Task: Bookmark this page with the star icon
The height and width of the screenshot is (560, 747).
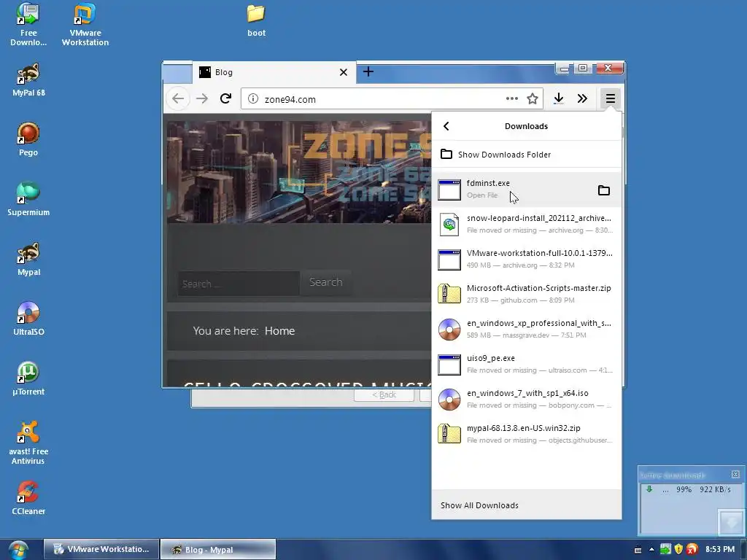Action: point(532,98)
